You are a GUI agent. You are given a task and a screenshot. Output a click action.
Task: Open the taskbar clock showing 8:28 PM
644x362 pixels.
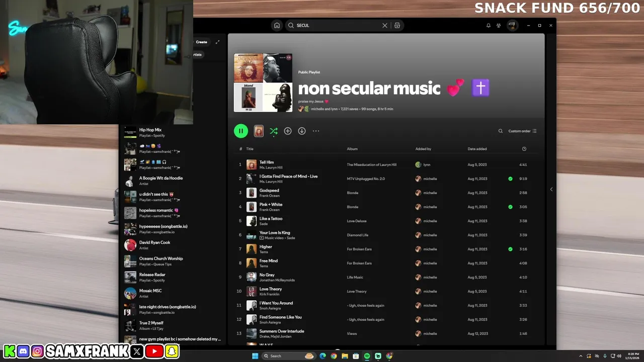pos(632,356)
